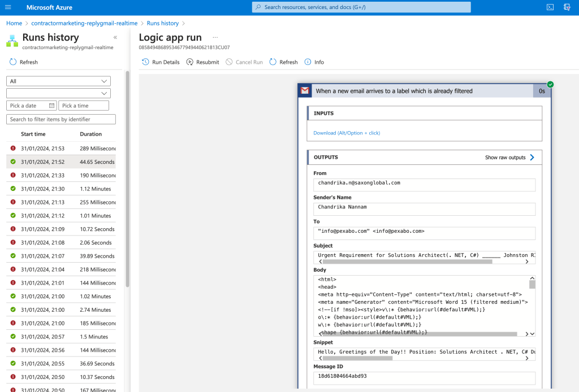Click succeeded status icon for 21:07 run

point(13,256)
